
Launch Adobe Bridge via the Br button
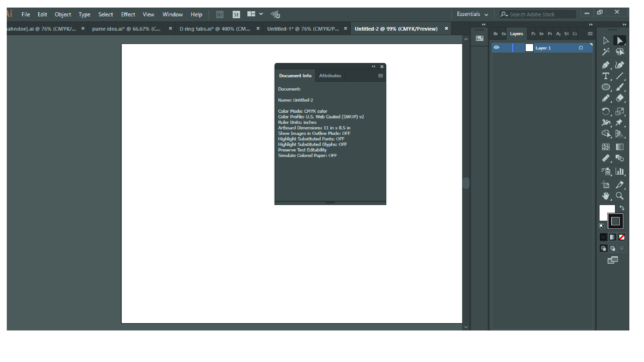(219, 14)
